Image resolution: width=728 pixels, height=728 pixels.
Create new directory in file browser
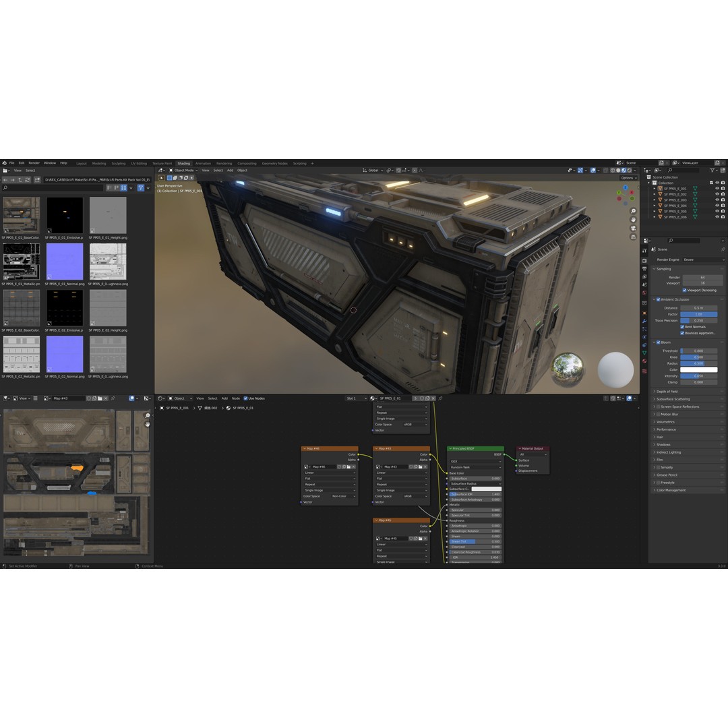click(37, 180)
